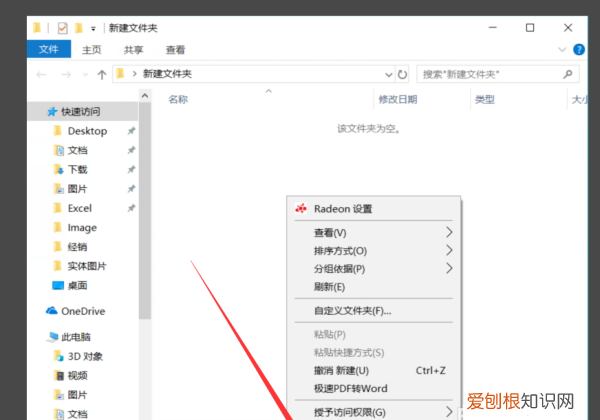Select 自定义文件夹(F)... menu entry
This screenshot has width=600, height=420.
pyautogui.click(x=373, y=311)
